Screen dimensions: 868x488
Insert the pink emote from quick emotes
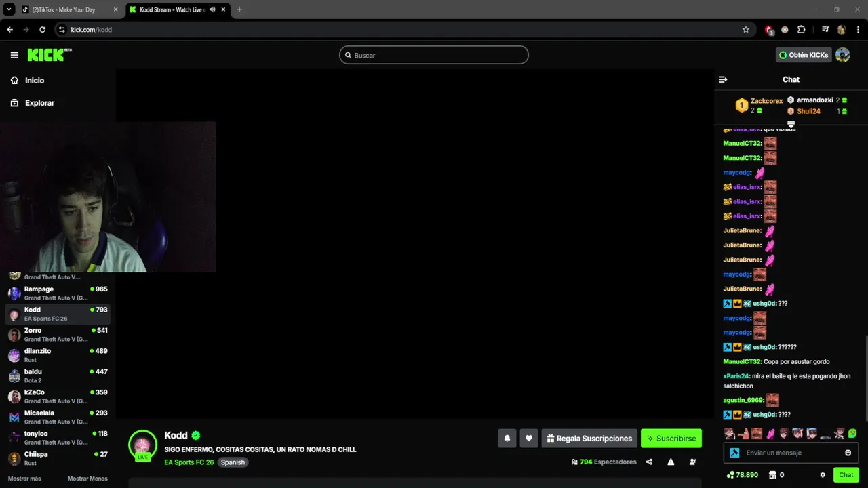pyautogui.click(x=770, y=433)
